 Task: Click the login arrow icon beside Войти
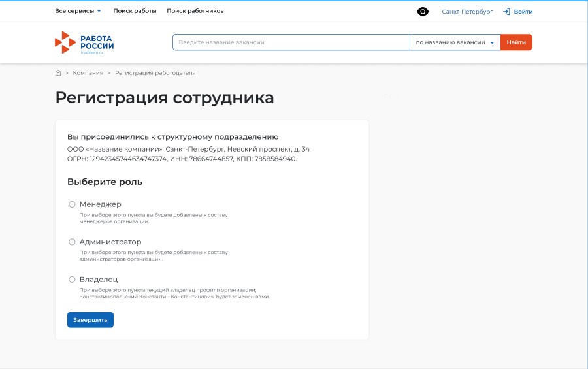(x=506, y=12)
